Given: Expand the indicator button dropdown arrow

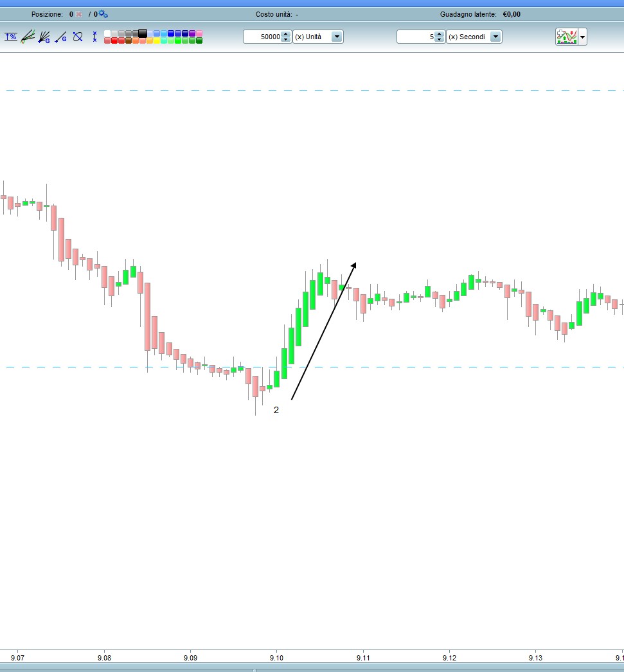Looking at the screenshot, I should point(582,37).
